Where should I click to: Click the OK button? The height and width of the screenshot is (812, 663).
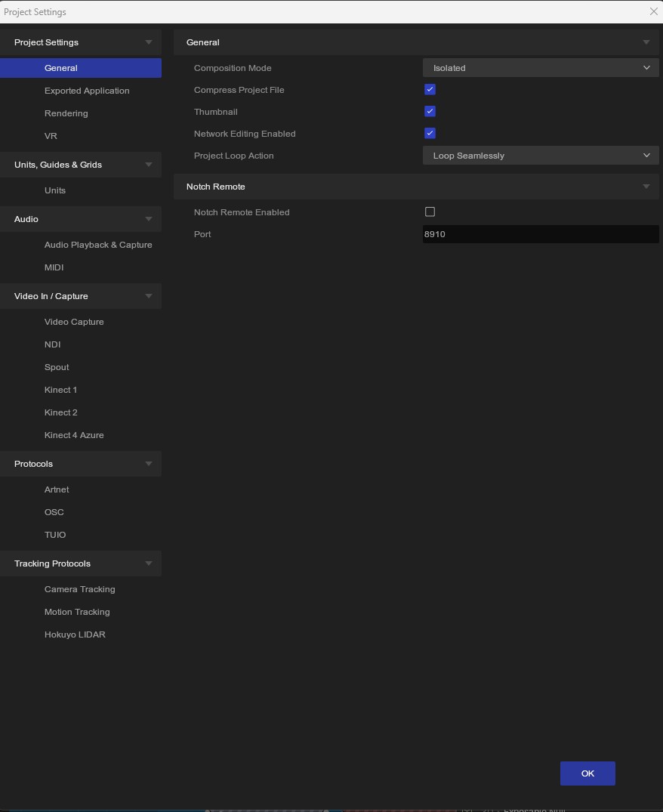(x=587, y=773)
